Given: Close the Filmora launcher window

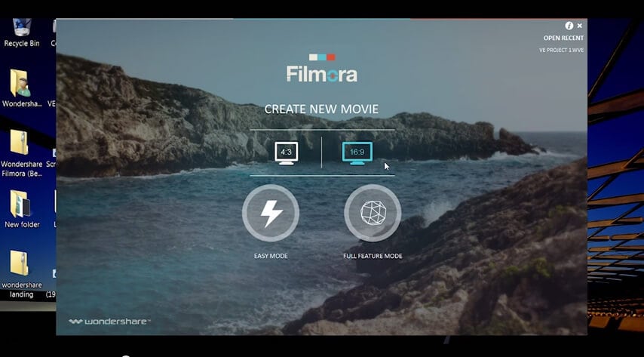Looking at the screenshot, I should (579, 26).
